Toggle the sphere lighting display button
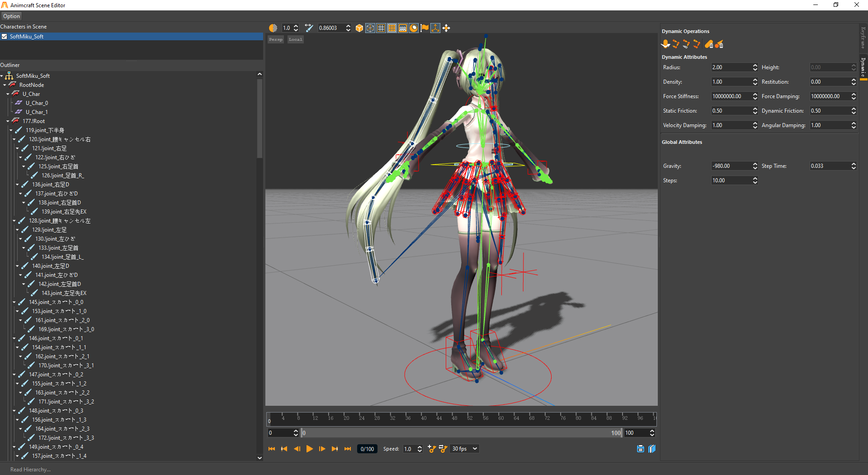Viewport: 868px width, 475px height. pos(414,28)
